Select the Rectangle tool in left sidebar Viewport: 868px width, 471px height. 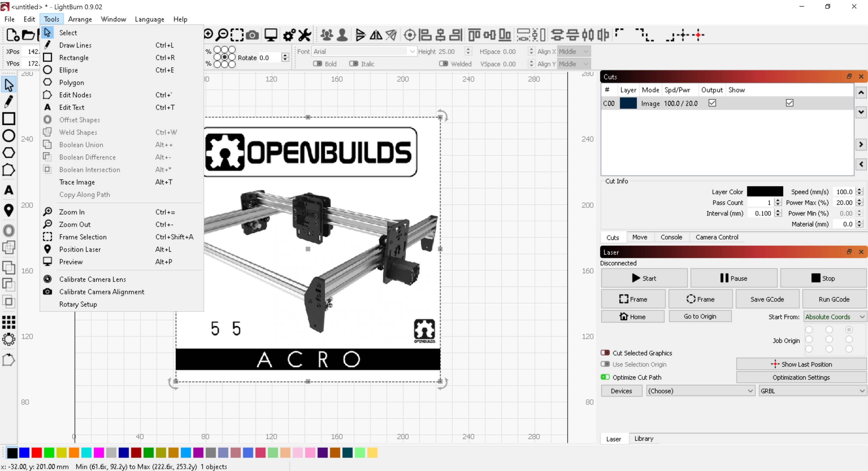[x=9, y=119]
